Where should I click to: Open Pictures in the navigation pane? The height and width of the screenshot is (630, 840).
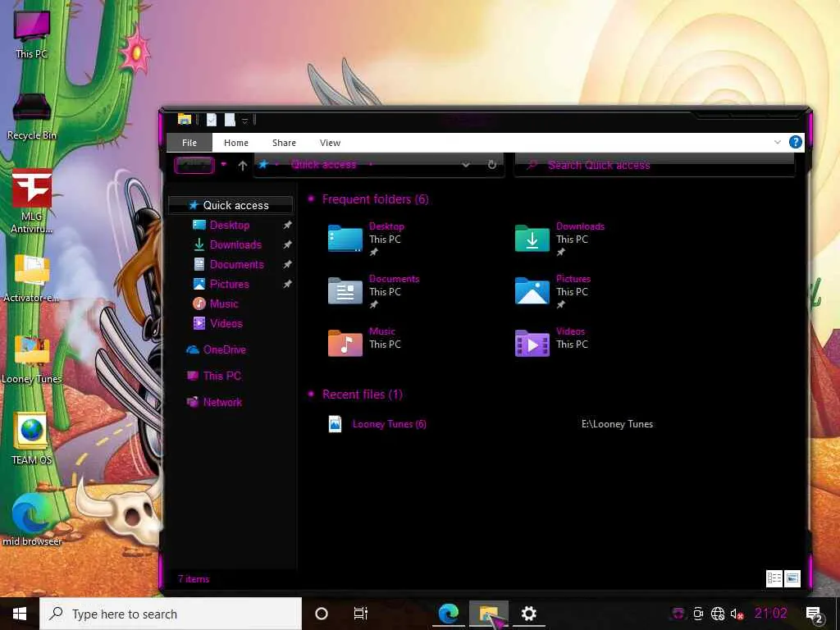(x=230, y=284)
